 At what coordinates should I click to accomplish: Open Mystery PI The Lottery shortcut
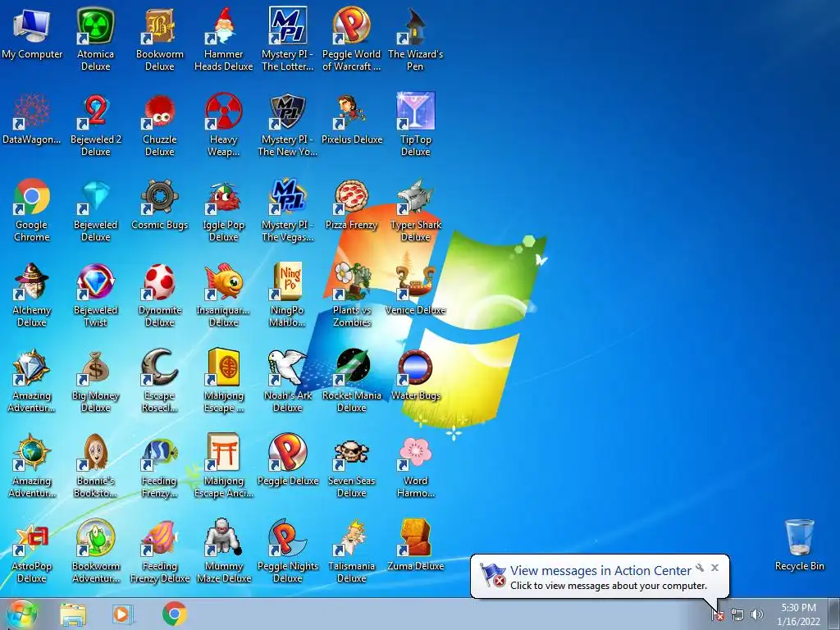[288, 39]
